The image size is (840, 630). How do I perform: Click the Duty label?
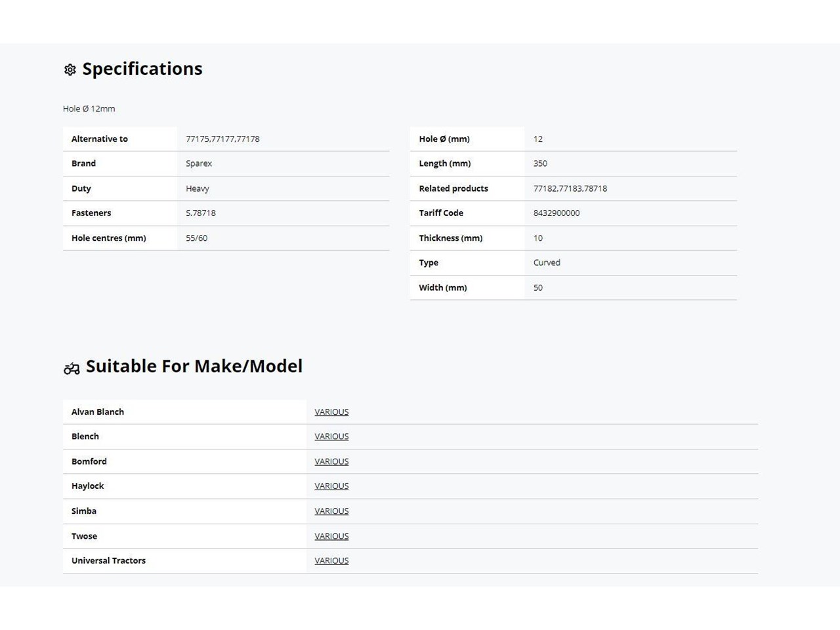coord(81,188)
